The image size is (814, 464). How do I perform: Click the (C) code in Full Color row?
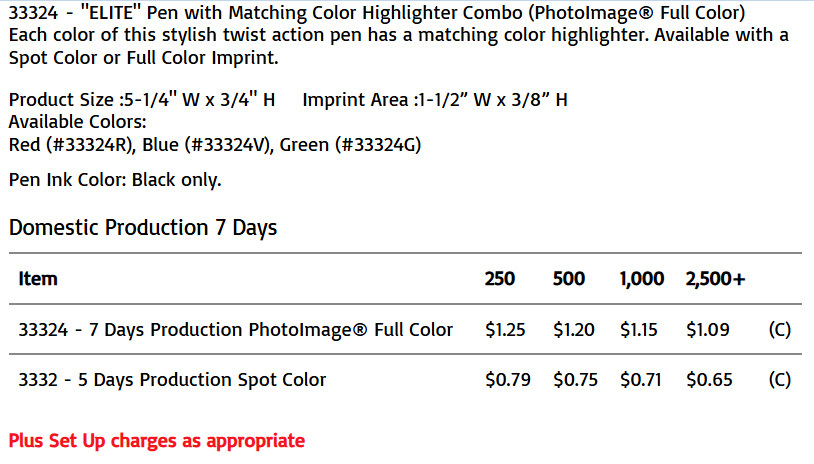point(780,330)
